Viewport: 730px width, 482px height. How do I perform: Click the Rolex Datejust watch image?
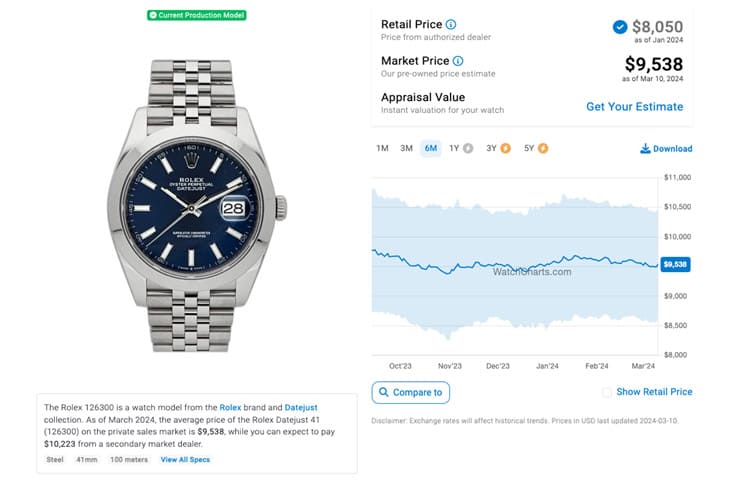(x=196, y=205)
